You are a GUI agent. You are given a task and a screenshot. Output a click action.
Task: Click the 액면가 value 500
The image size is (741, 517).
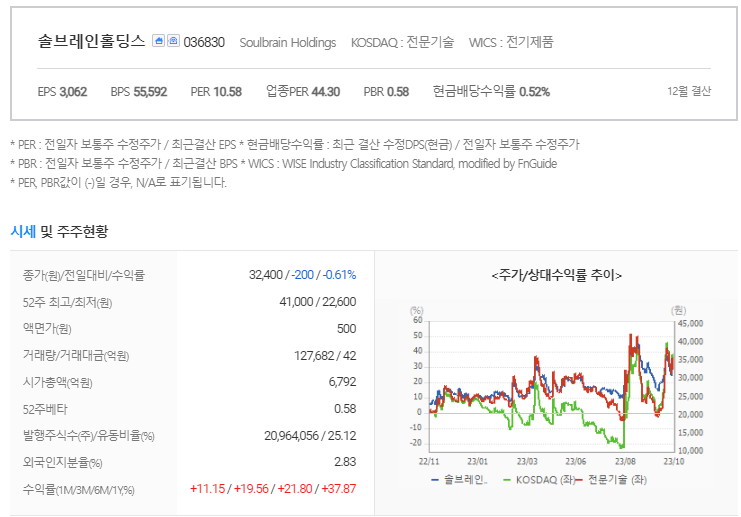tap(346, 328)
